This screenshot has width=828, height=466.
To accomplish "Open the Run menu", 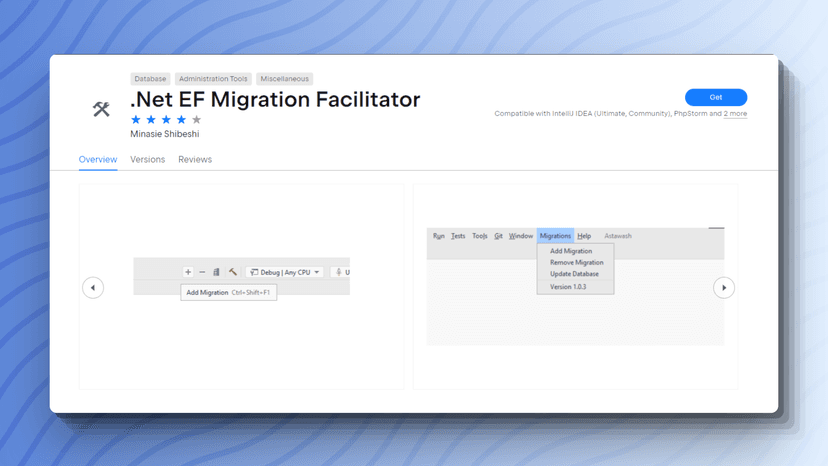I will tap(439, 236).
